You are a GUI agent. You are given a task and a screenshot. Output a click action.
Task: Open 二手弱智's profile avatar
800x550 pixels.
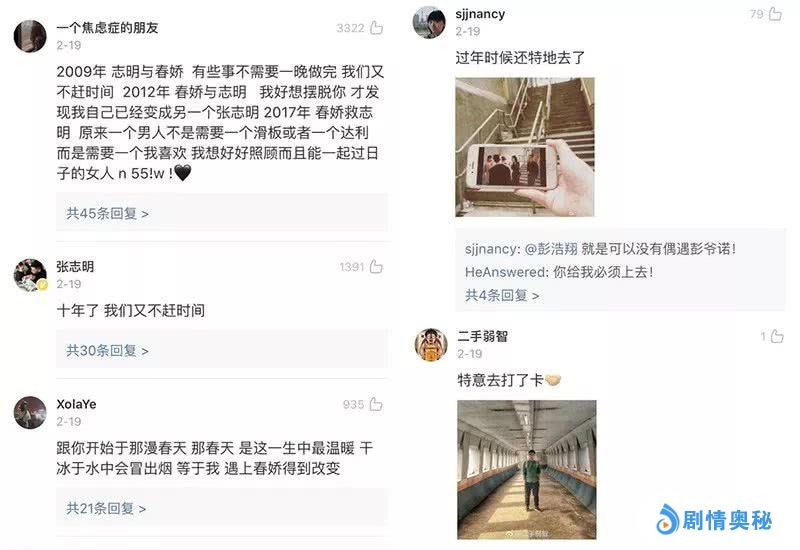[431, 345]
